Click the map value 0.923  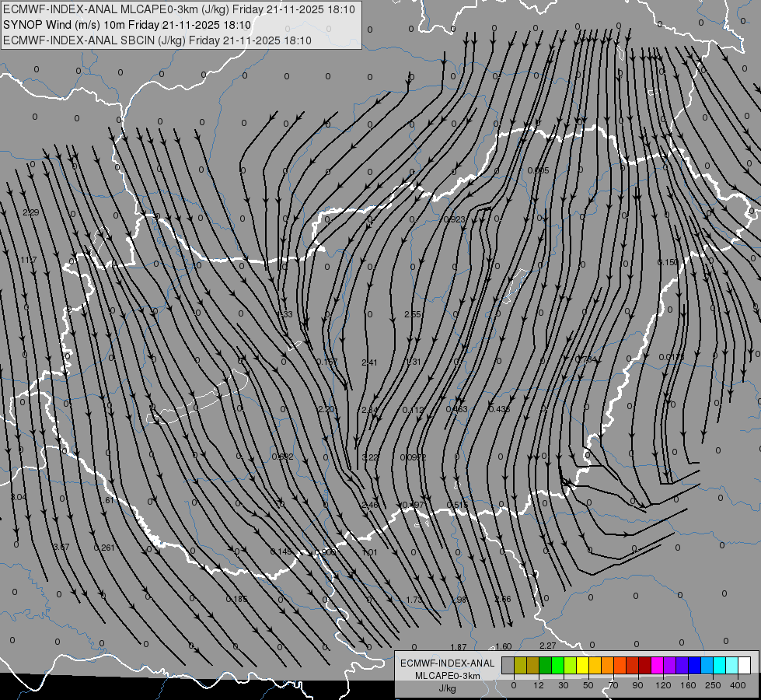[x=455, y=219]
